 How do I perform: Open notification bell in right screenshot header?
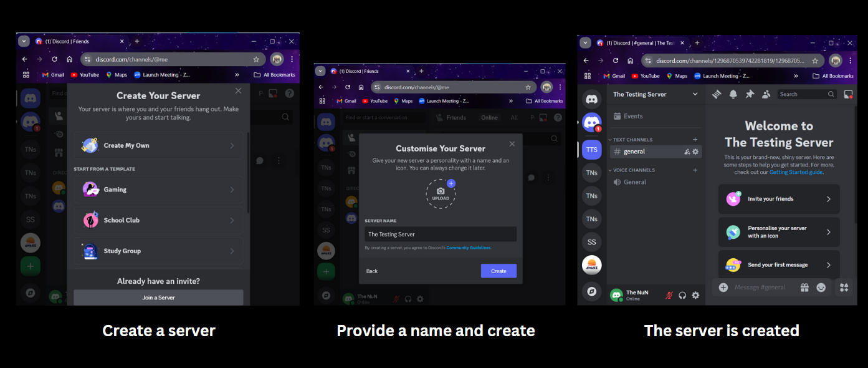(x=733, y=94)
